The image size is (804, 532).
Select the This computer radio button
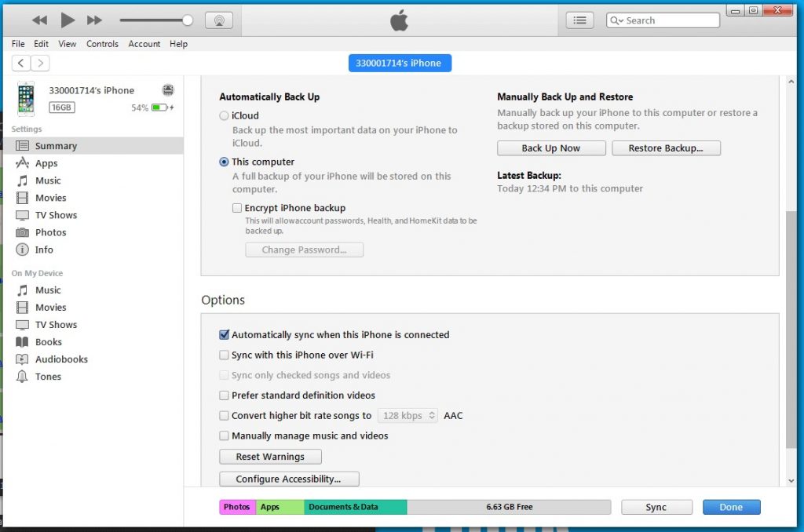point(224,162)
